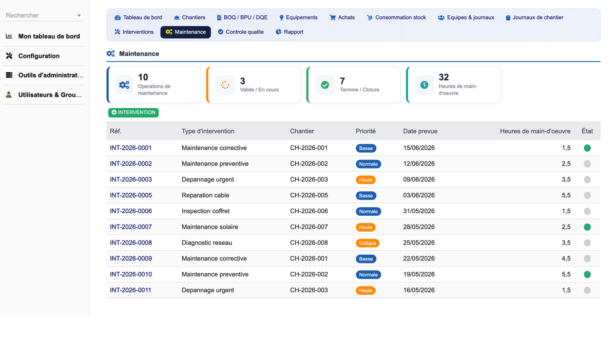Click chantier CH-2026-008 cell
Screen dimensions: 616x364
point(309,243)
